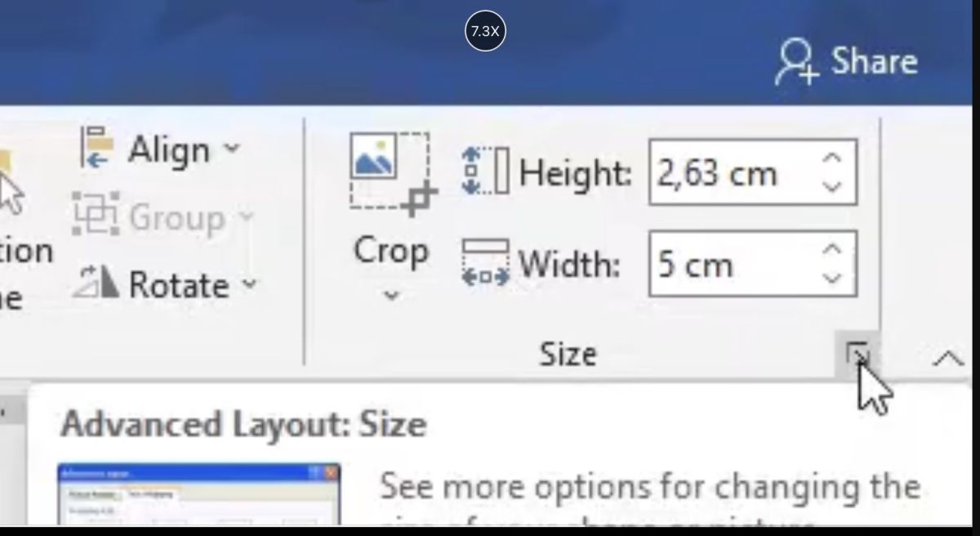Click the shape Width icon
This screenshot has width=980, height=536.
485,262
